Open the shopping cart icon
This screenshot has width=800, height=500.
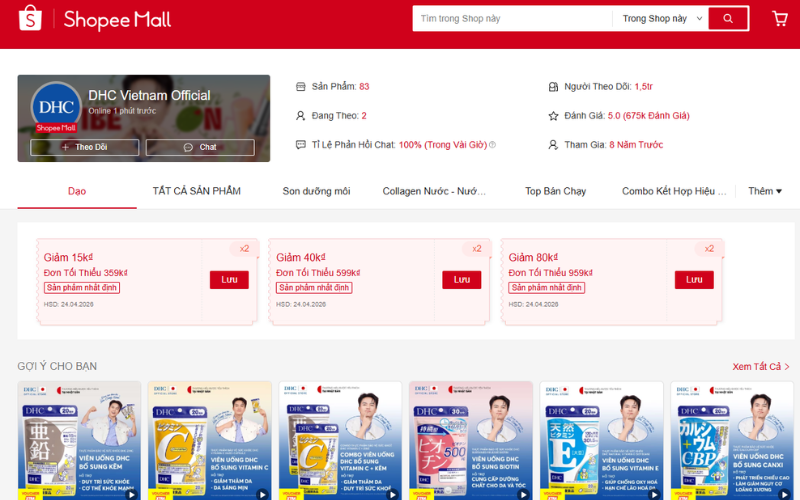(x=780, y=18)
